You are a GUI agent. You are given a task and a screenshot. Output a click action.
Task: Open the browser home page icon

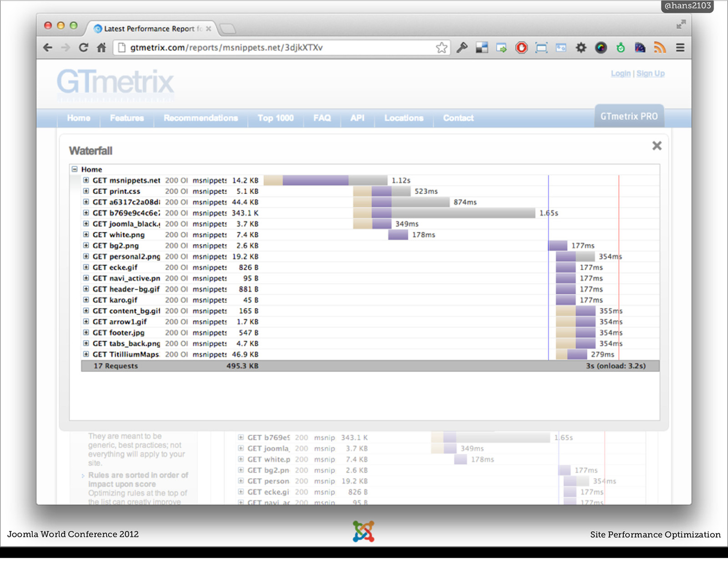click(x=101, y=47)
